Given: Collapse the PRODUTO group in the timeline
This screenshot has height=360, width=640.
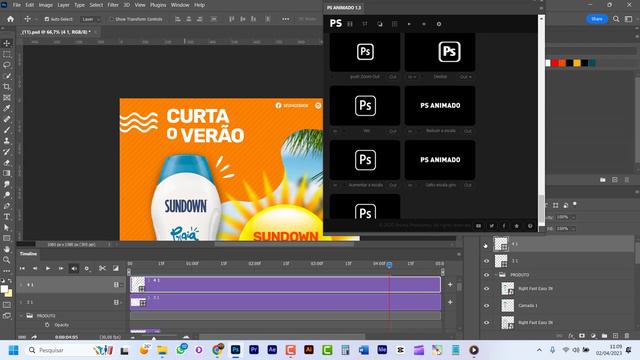Looking at the screenshot, I should (x=21, y=316).
